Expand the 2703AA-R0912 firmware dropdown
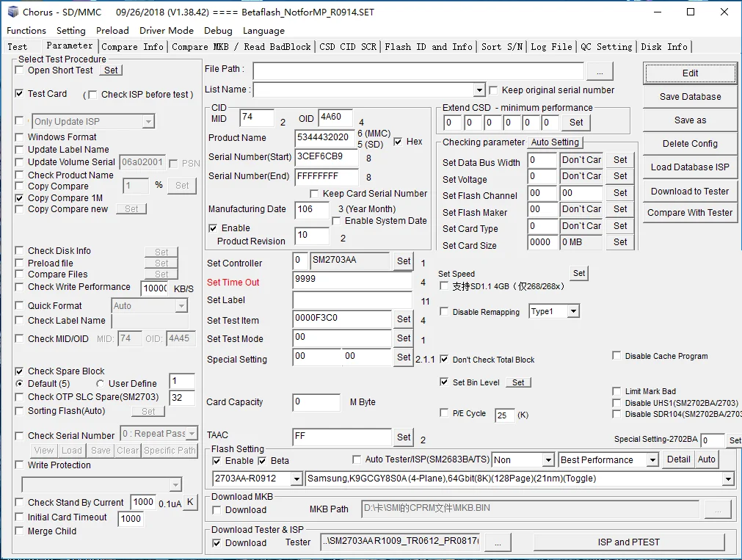742x560 pixels. [x=297, y=479]
